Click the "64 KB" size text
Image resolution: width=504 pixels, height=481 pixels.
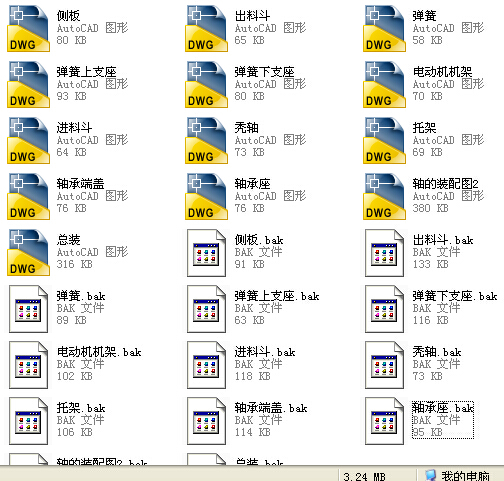pyautogui.click(x=71, y=152)
